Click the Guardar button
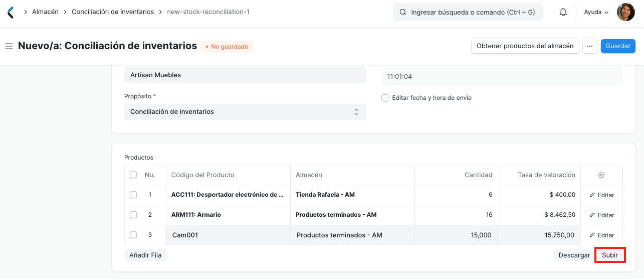644x279 pixels. point(618,46)
